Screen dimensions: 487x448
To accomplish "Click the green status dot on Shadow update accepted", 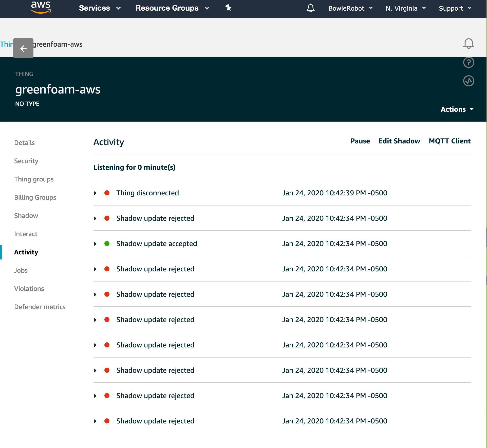I will pyautogui.click(x=107, y=244).
